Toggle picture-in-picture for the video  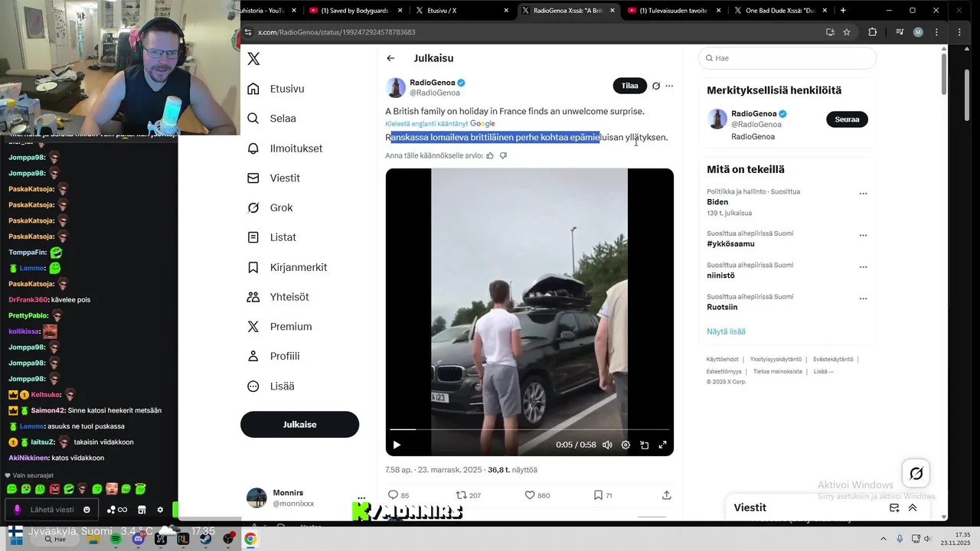coord(644,445)
